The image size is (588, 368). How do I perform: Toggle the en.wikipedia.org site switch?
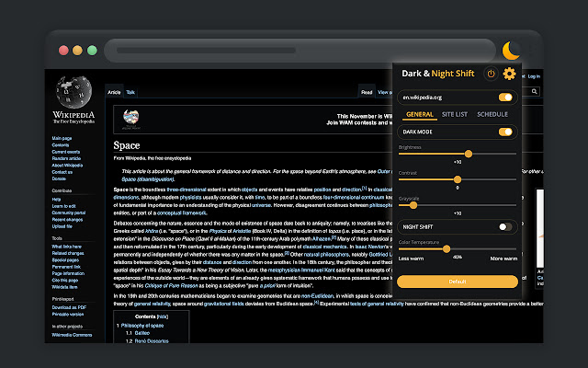[505, 98]
